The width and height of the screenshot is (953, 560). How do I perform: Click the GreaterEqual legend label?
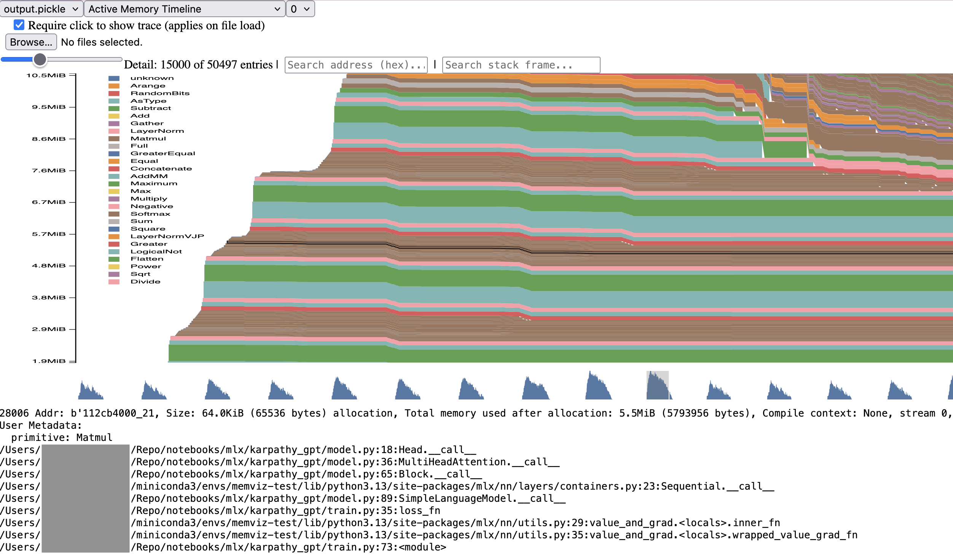(x=163, y=153)
